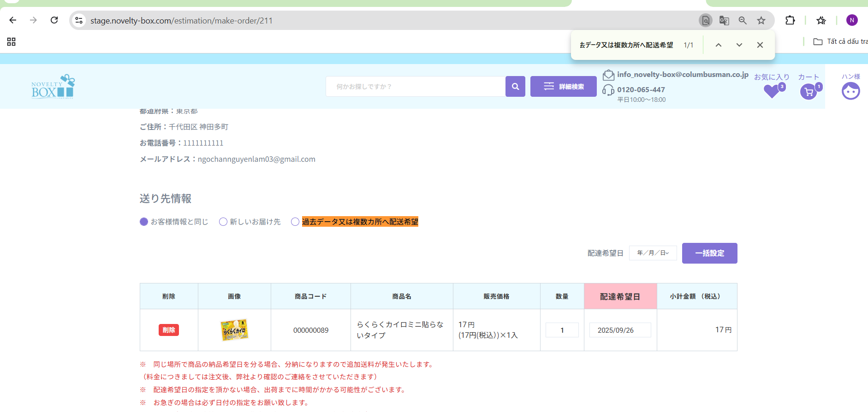
Task: Click the user account avatar icon
Action: [x=850, y=91]
